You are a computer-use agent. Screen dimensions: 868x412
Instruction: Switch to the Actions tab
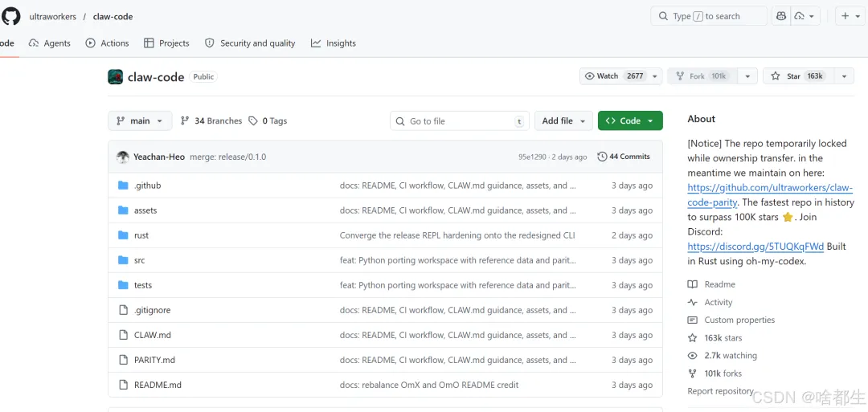point(108,43)
